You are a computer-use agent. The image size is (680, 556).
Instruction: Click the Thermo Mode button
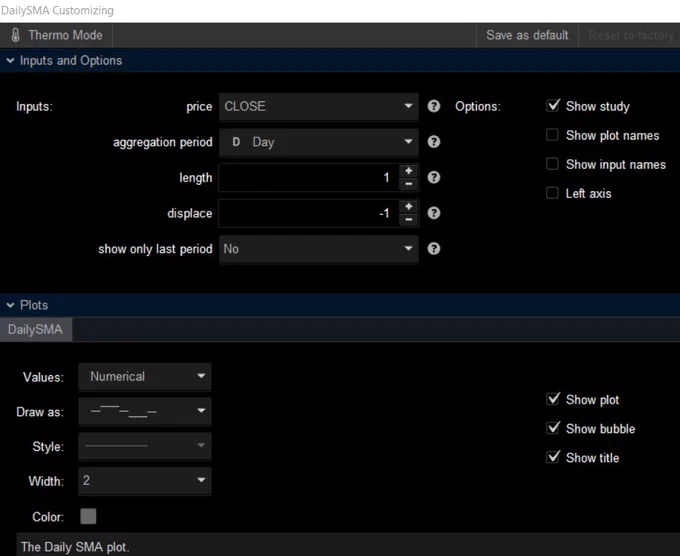[56, 35]
